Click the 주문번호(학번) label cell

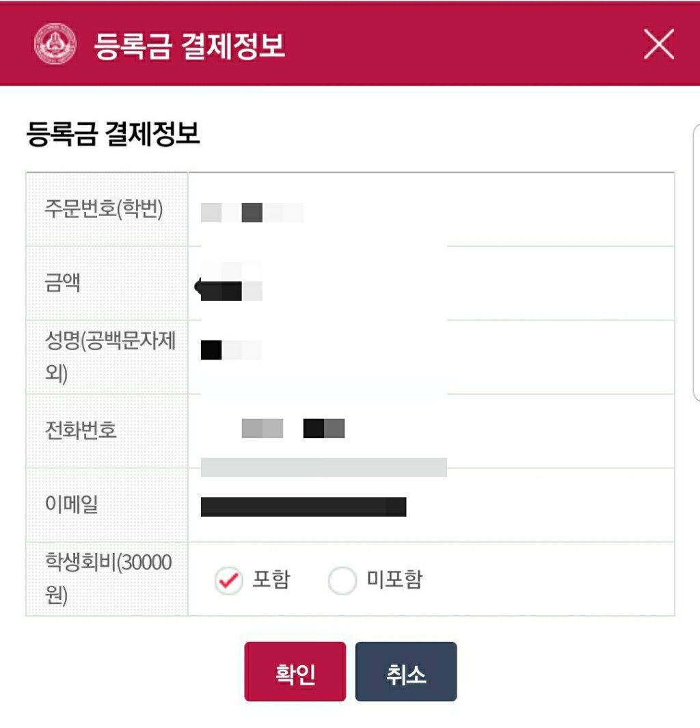pos(107,209)
